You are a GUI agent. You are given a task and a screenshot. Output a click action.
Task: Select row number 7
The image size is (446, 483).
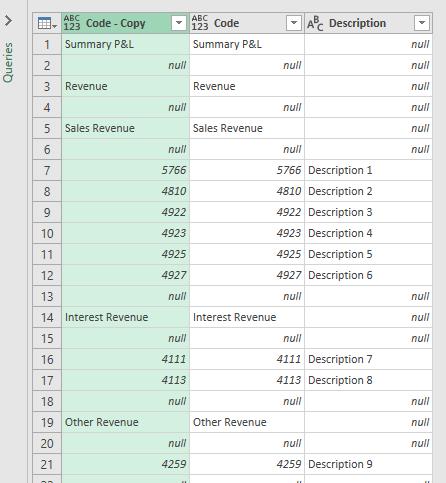click(x=47, y=170)
